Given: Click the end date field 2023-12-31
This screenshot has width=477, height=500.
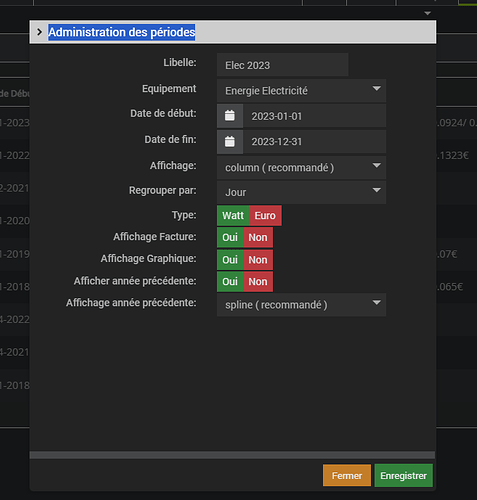Looking at the screenshot, I should pyautogui.click(x=314, y=141).
